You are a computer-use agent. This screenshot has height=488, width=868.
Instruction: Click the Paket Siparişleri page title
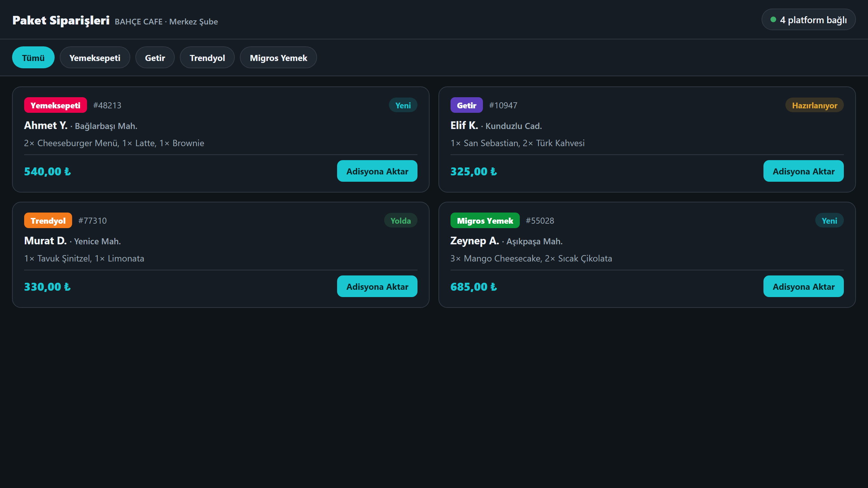[61, 20]
